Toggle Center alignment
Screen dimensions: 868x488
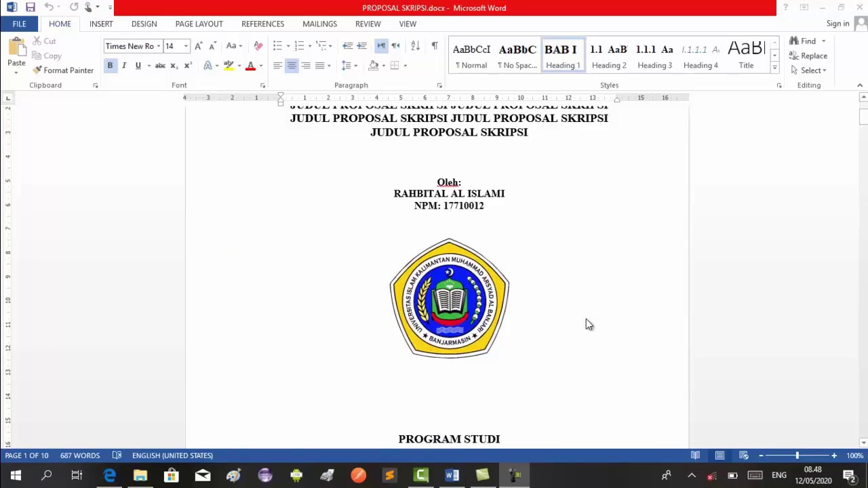pyautogui.click(x=292, y=66)
